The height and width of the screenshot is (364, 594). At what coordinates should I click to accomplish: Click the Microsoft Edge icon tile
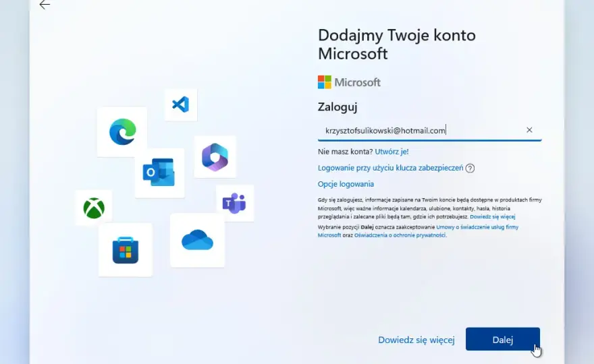tap(122, 131)
